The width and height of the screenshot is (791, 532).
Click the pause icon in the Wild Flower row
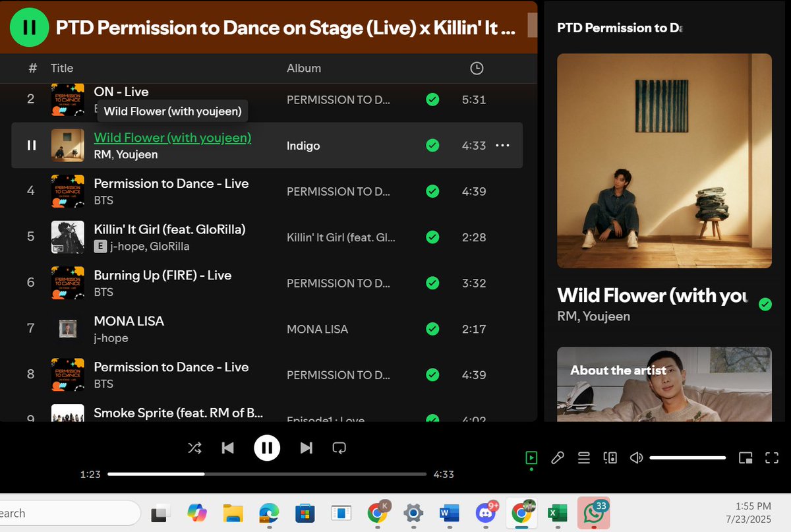[x=31, y=145]
